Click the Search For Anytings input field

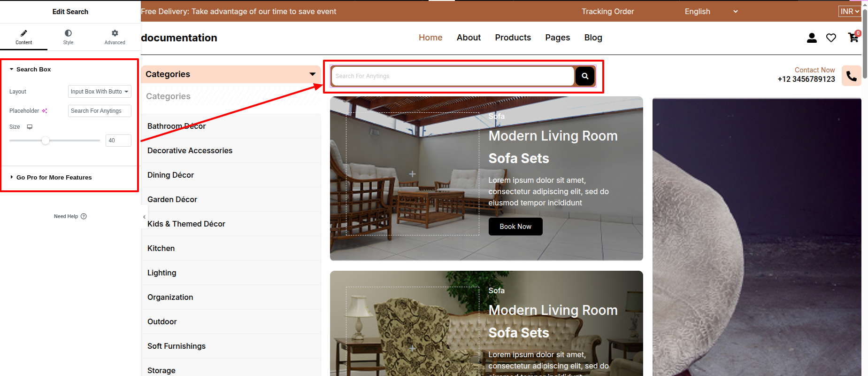coord(452,76)
